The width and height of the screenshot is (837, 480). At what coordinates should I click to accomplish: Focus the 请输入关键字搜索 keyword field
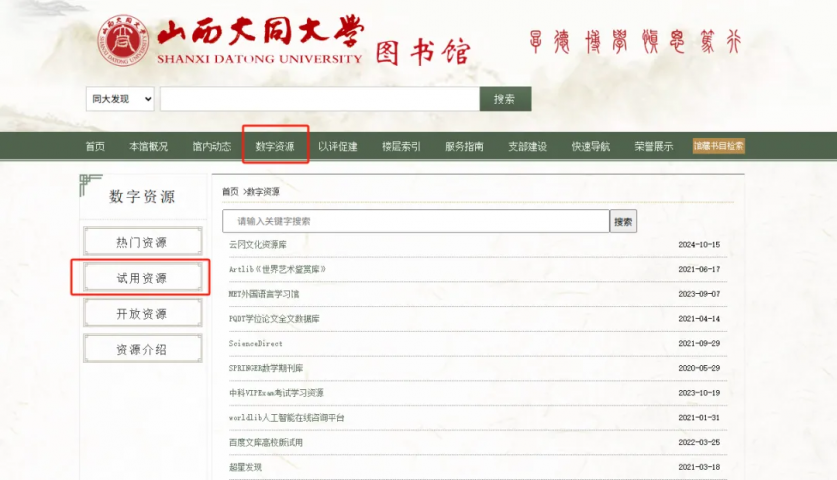[x=415, y=221]
